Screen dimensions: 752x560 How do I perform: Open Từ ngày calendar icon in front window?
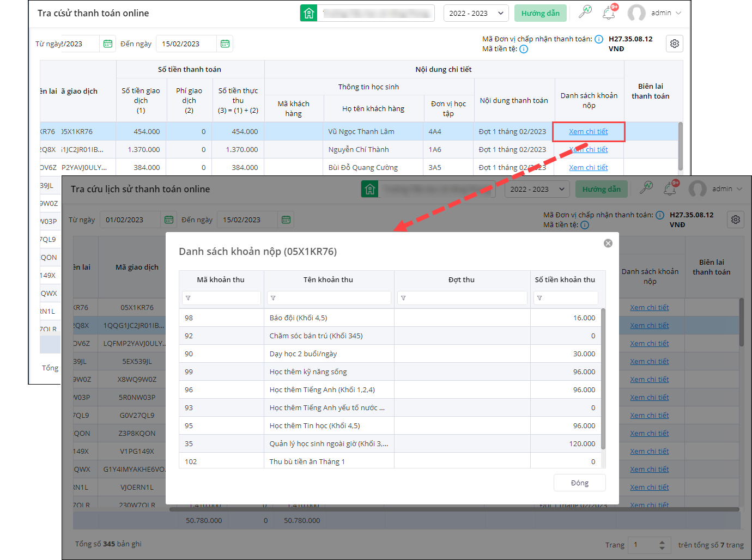coord(169,220)
